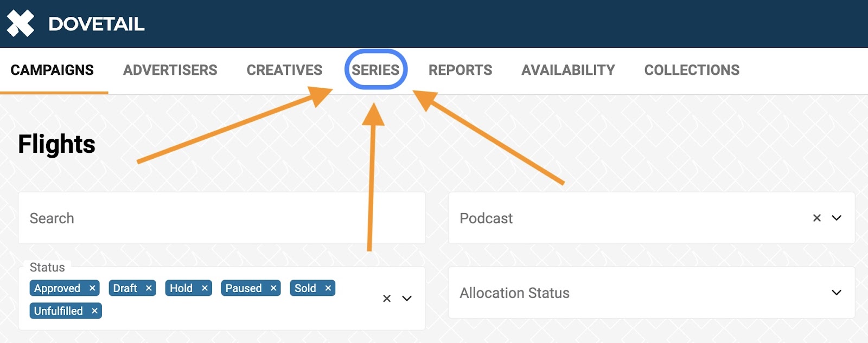Click the DOVETAIL brand name link
This screenshot has height=343, width=868.
coord(97,24)
